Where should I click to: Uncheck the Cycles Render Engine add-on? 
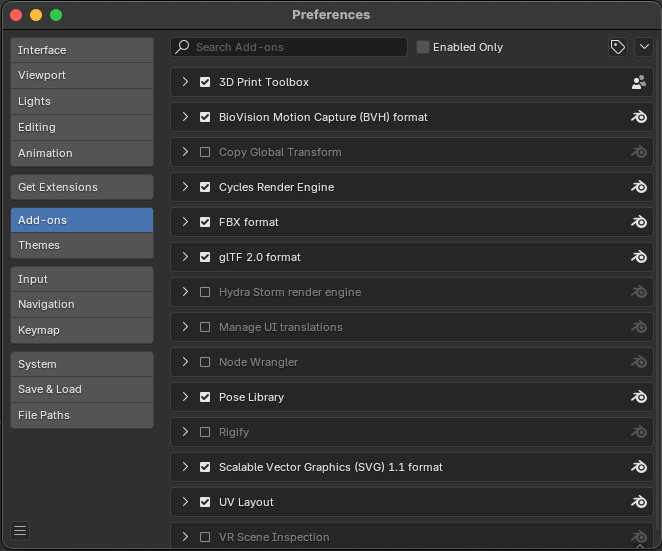[x=205, y=187]
